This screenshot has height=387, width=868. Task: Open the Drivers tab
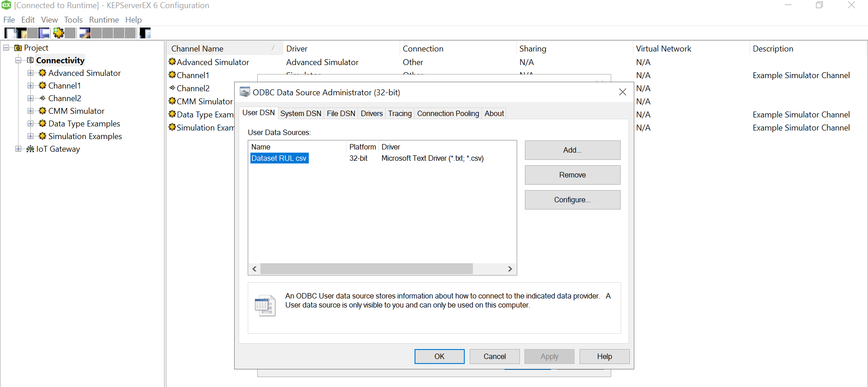point(371,113)
